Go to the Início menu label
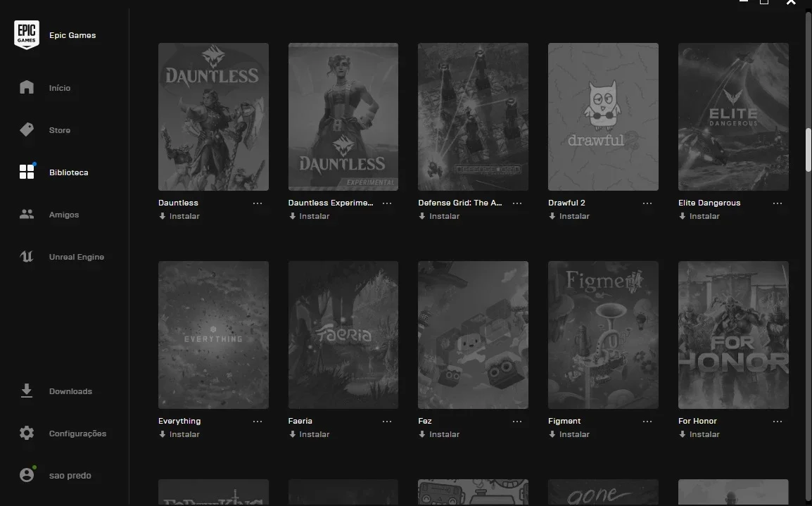This screenshot has height=506, width=812. click(x=60, y=88)
